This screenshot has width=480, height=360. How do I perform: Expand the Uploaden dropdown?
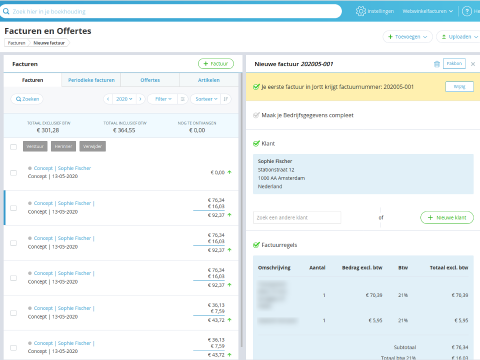point(459,37)
